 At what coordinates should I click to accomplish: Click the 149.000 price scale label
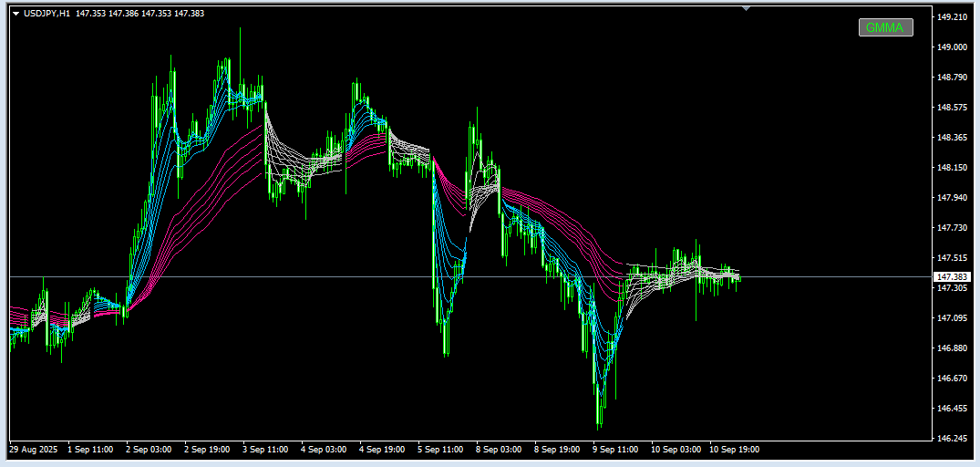pos(951,47)
